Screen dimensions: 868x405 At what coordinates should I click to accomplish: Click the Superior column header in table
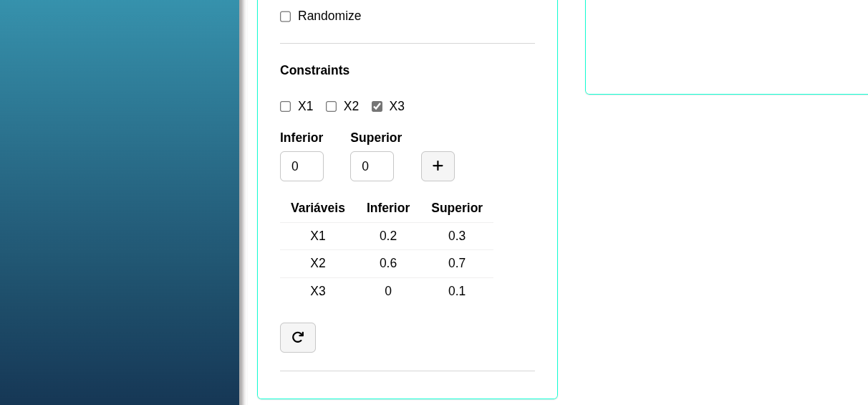[457, 208]
